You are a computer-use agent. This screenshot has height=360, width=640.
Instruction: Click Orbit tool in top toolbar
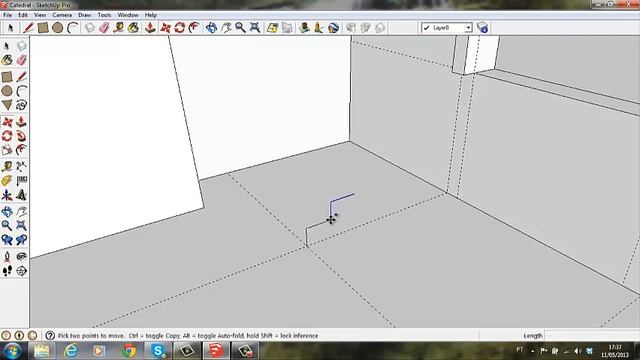click(x=211, y=28)
